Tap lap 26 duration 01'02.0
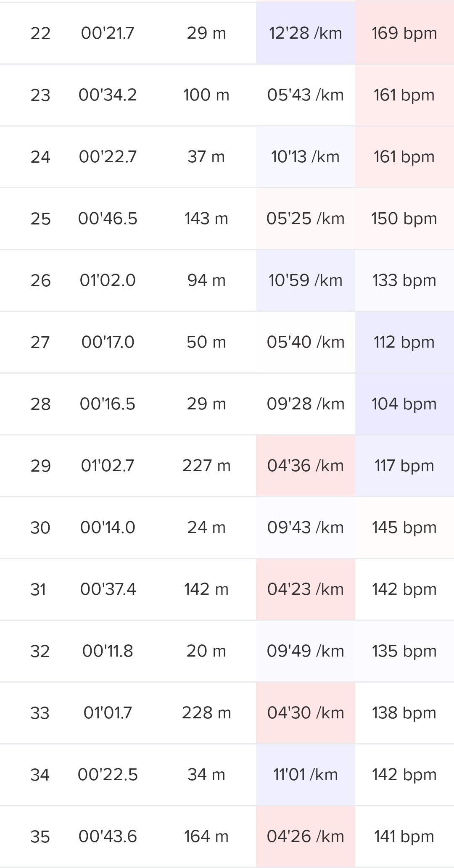This screenshot has height=868, width=454. click(108, 280)
